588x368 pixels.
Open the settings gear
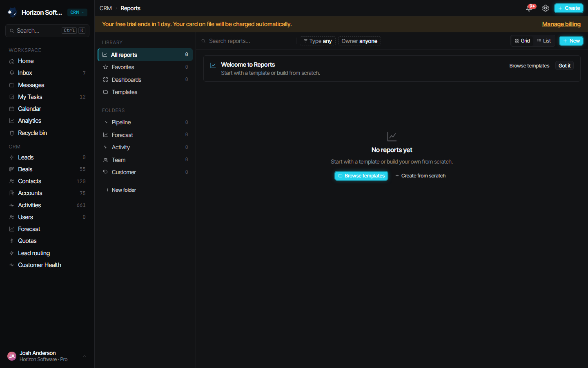click(546, 8)
